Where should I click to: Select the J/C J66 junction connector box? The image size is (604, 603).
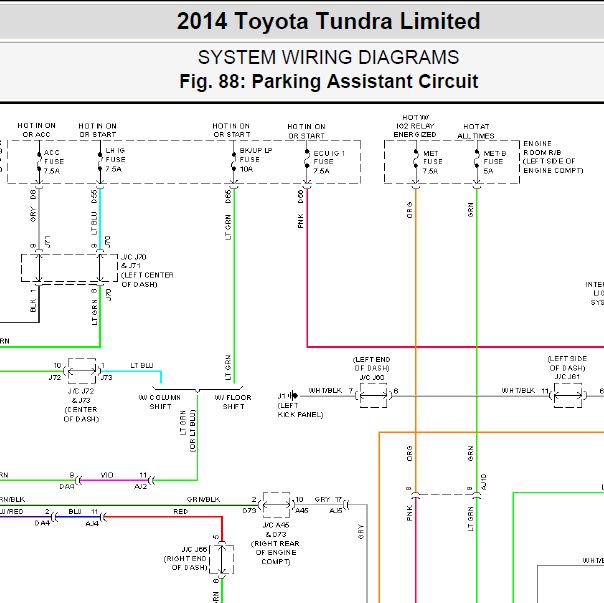click(222, 559)
